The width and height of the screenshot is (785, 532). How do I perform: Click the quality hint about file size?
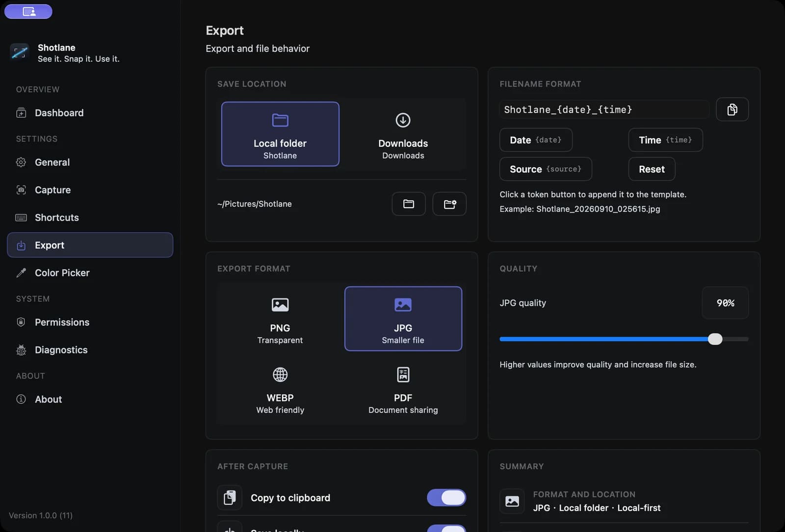coord(598,365)
